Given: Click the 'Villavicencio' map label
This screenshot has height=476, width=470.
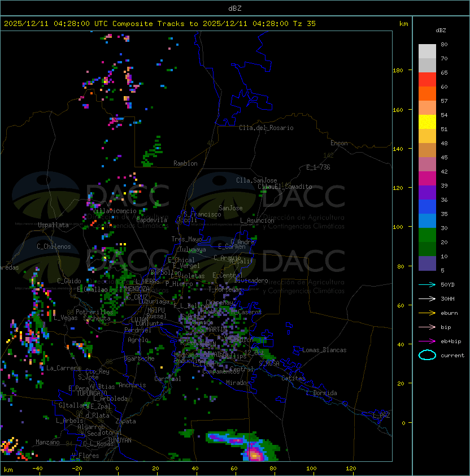Looking at the screenshot, I should coord(114,211).
